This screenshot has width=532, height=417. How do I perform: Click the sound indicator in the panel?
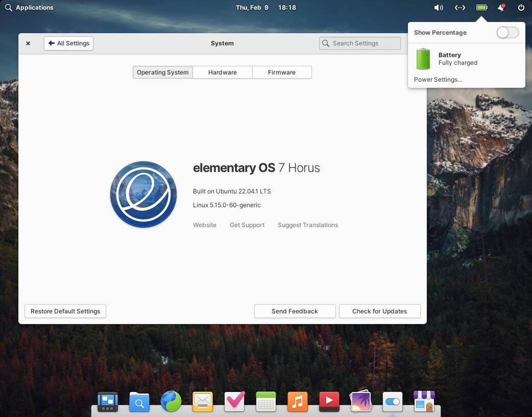438,7
